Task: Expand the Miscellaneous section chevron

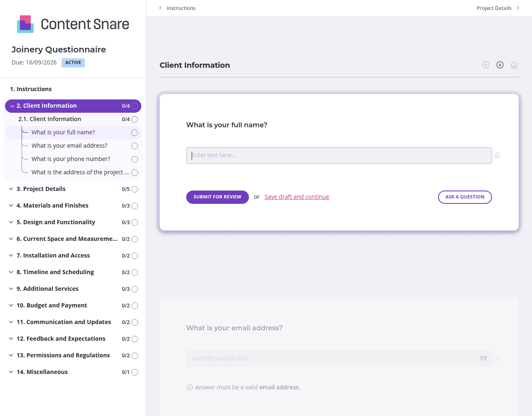Action: tap(11, 372)
